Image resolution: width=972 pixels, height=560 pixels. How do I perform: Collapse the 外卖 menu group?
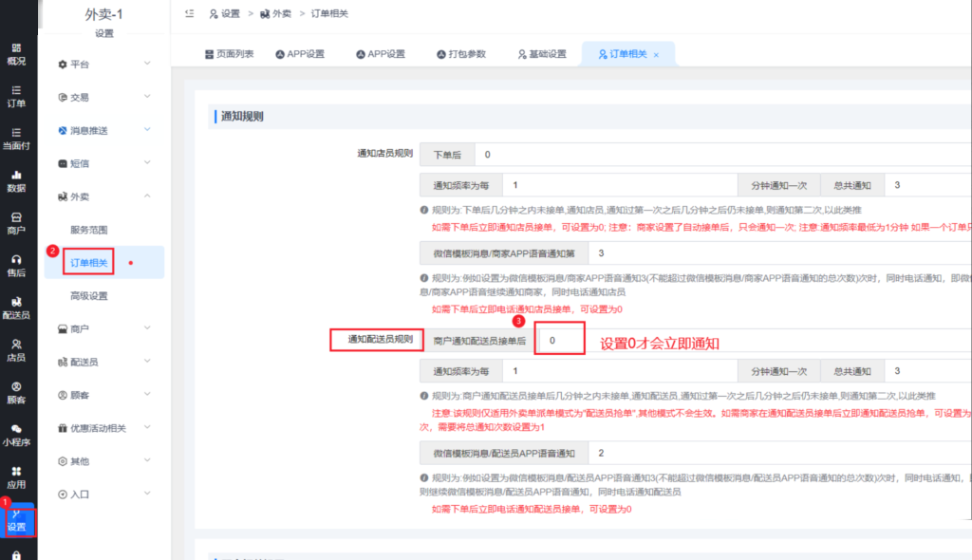point(104,196)
